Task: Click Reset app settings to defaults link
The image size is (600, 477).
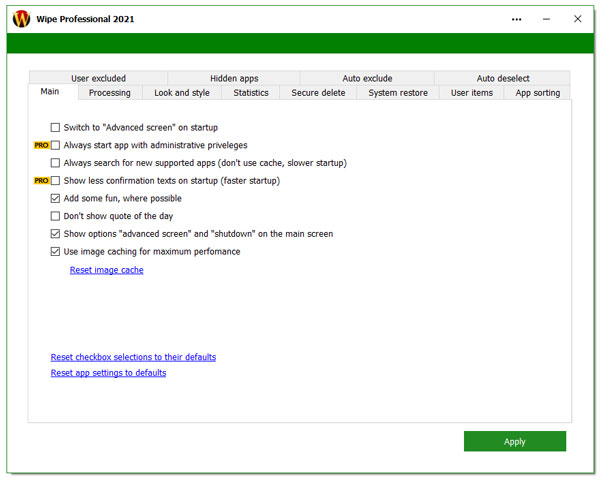Action: pos(108,373)
